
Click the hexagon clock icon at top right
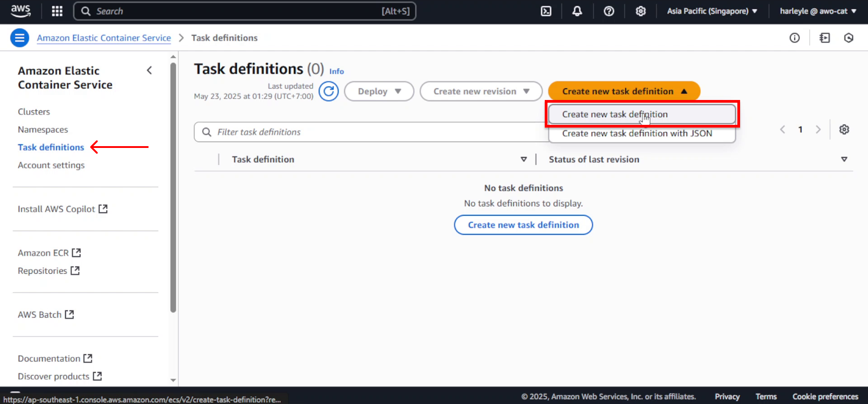[x=849, y=38]
